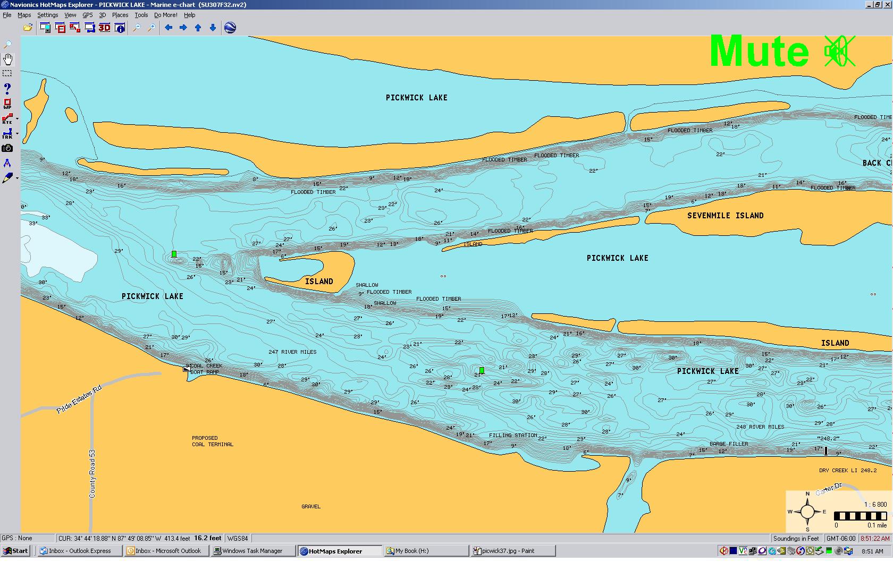Image resolution: width=893 pixels, height=588 pixels.
Task: Switch to Windows Task Manager in taskbar
Action: (x=252, y=551)
